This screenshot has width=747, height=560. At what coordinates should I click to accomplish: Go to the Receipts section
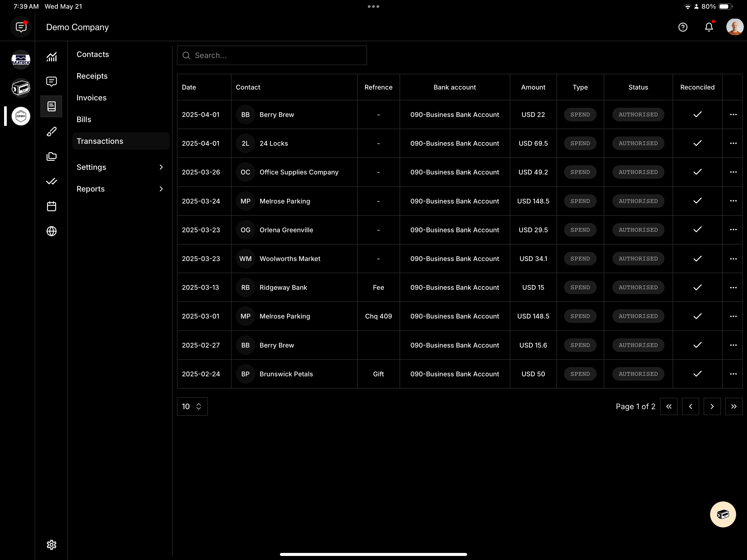click(x=92, y=76)
